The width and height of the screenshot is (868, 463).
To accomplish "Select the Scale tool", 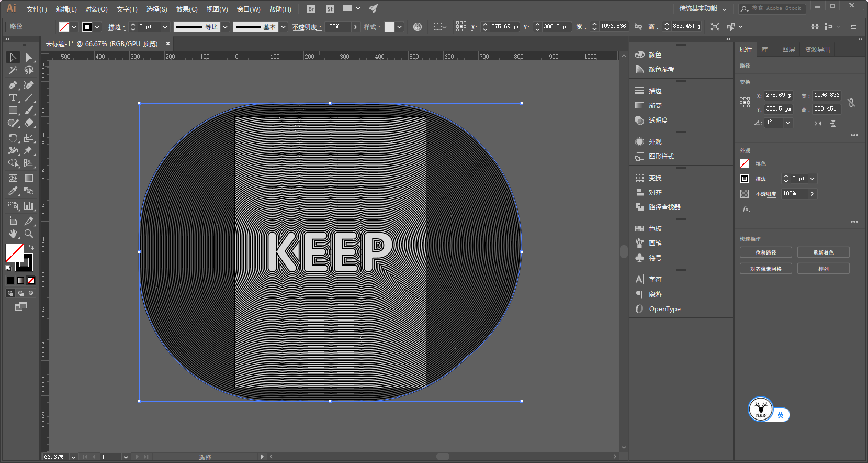I will click(29, 138).
